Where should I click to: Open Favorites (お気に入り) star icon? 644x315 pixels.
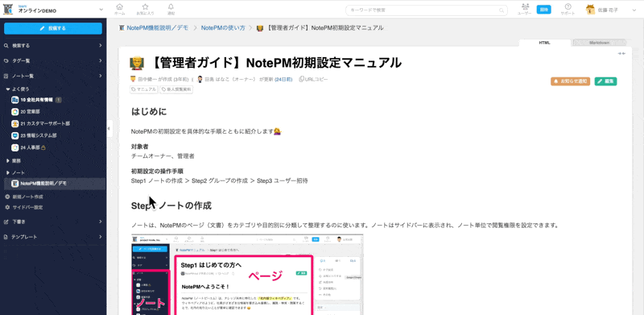[145, 6]
